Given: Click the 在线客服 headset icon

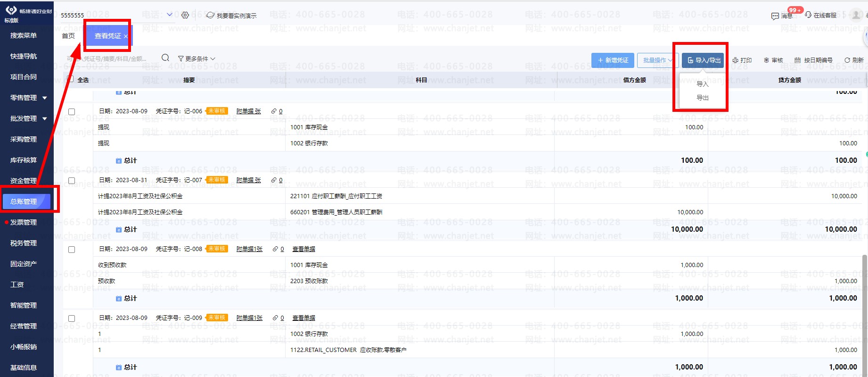Looking at the screenshot, I should pos(808,15).
